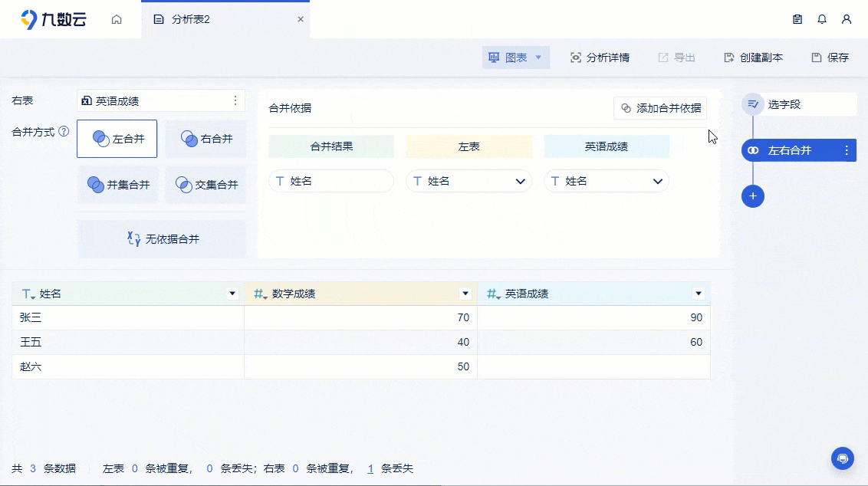Viewport: 868px width, 486px height.
Task: Click the English score 90 cell
Action: coord(594,317)
